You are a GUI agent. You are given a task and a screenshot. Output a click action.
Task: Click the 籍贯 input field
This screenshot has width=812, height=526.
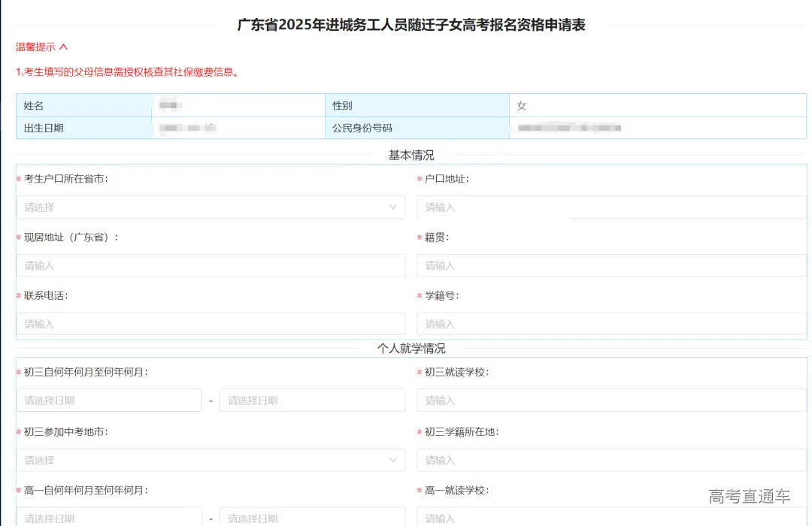pos(611,266)
